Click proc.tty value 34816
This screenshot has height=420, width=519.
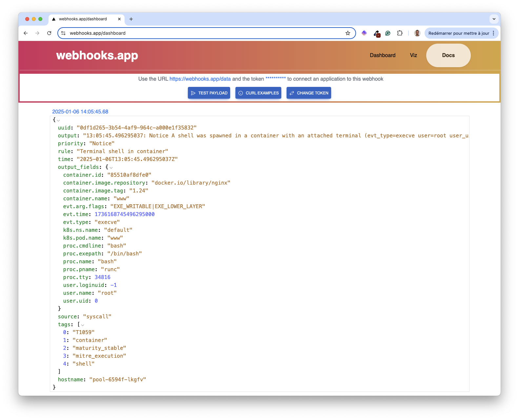tap(102, 277)
